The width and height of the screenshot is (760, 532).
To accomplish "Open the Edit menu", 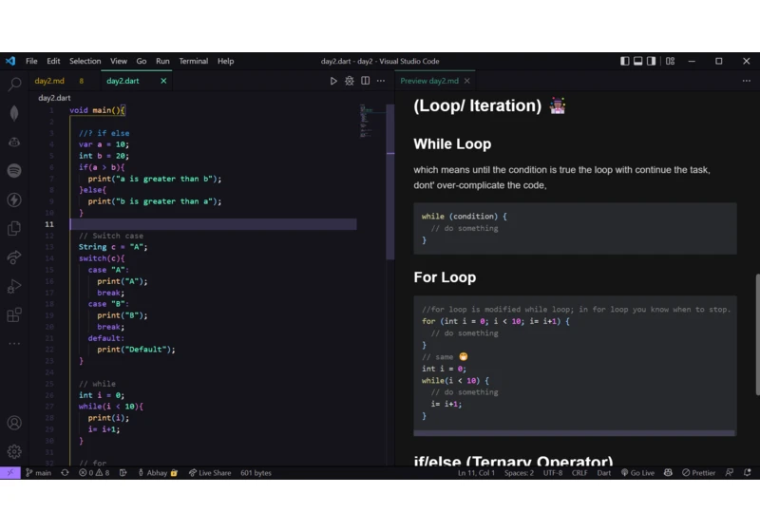I will 53,61.
